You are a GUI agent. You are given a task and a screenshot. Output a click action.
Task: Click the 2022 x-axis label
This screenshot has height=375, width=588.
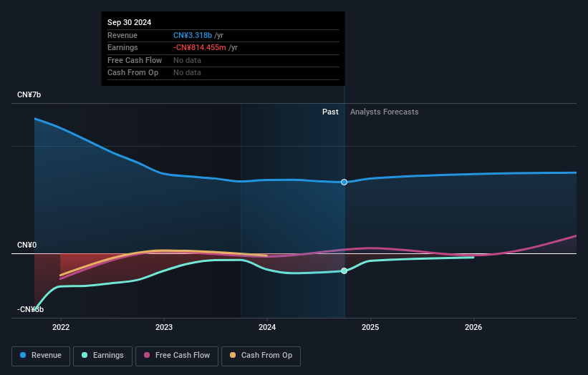tap(61, 328)
